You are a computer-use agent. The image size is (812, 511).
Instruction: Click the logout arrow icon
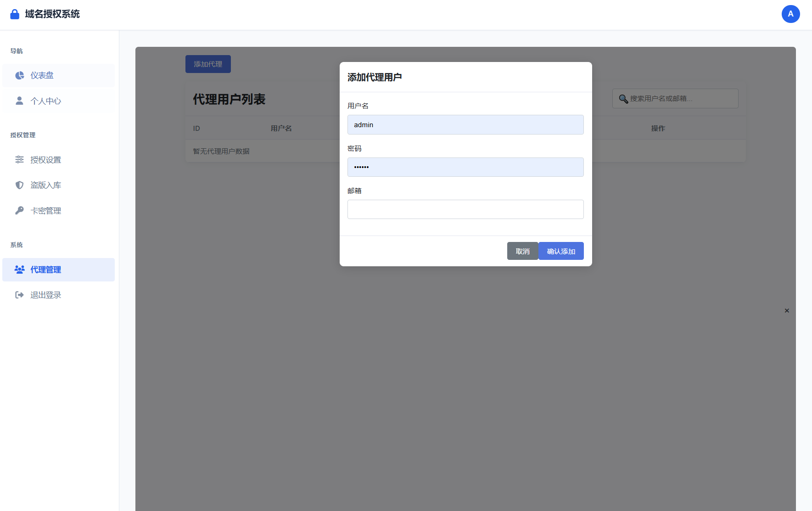[19, 295]
